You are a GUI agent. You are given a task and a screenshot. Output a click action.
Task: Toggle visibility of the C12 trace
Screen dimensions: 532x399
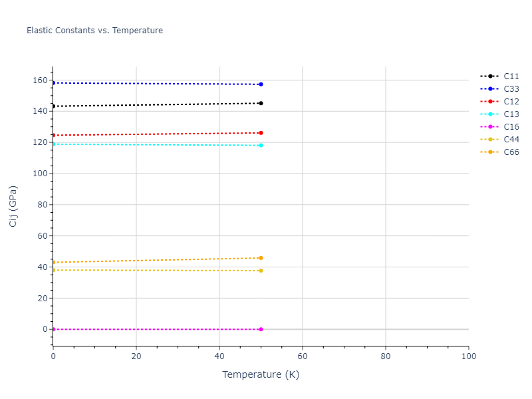511,102
